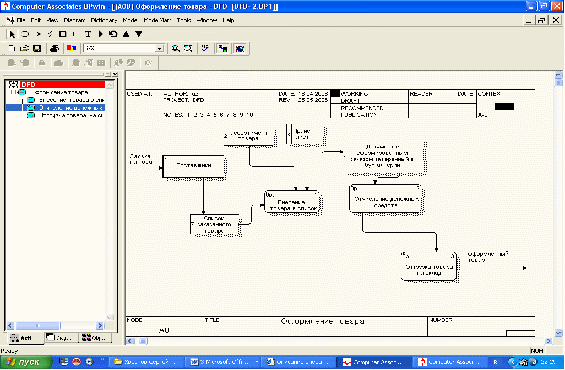Open the Tools menu

[x=184, y=20]
